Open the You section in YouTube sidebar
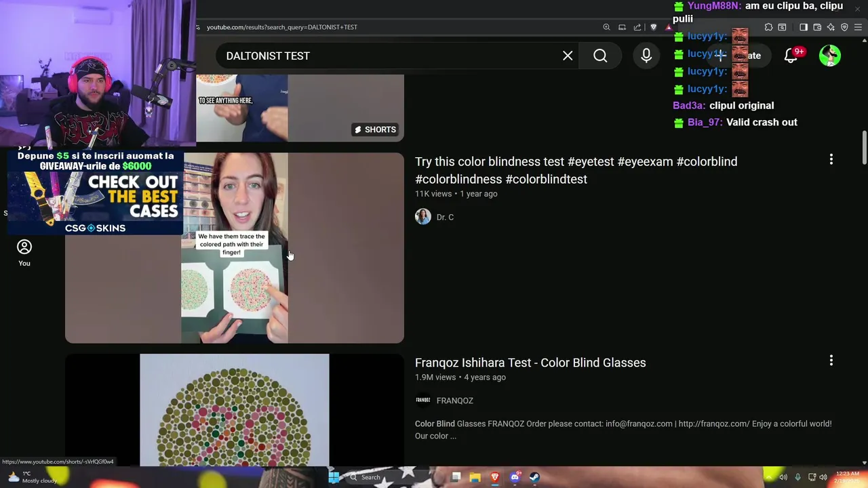 point(24,253)
